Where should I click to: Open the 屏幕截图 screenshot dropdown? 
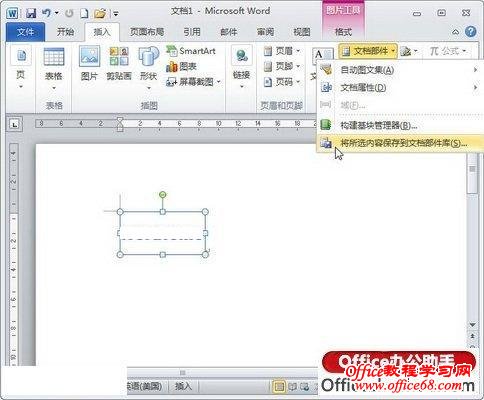(193, 82)
